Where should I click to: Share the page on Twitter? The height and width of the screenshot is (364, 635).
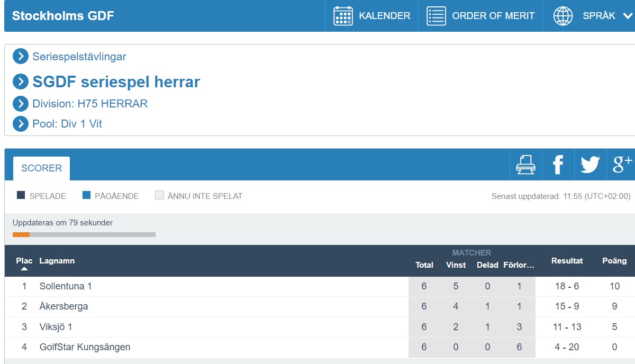(x=590, y=165)
